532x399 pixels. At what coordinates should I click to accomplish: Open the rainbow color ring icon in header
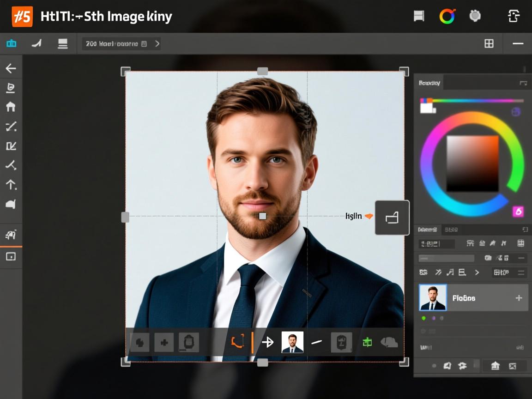(x=447, y=16)
